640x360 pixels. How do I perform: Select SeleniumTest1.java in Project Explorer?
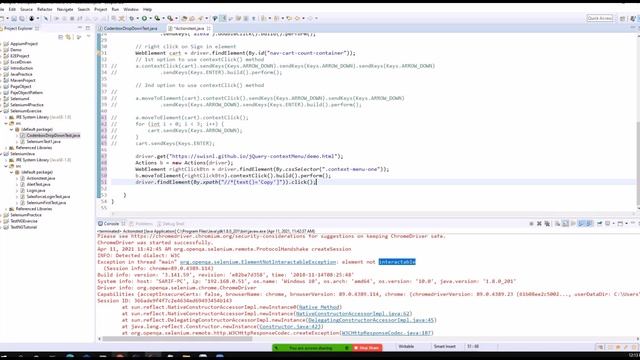tap(43, 142)
